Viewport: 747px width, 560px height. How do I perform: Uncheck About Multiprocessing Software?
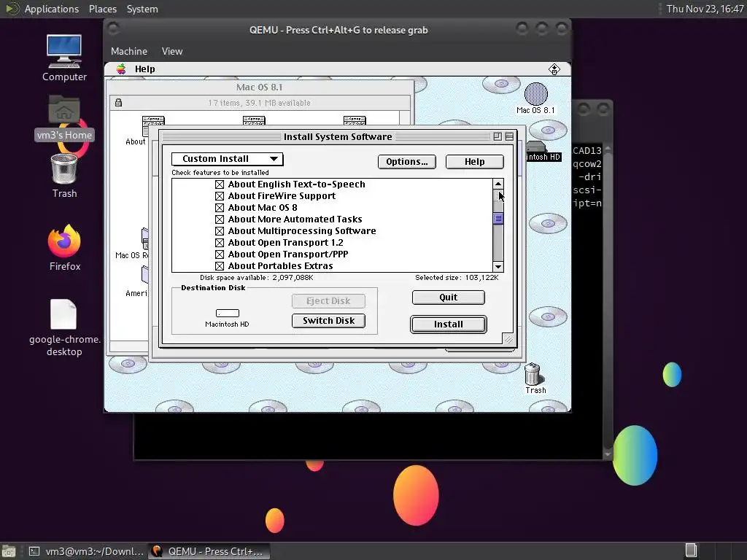point(219,231)
